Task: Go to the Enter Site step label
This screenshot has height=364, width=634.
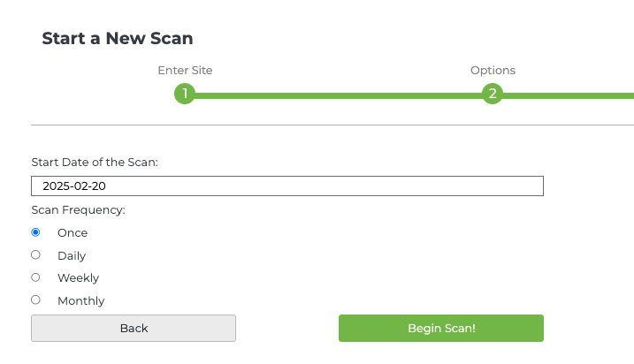Action: click(185, 71)
